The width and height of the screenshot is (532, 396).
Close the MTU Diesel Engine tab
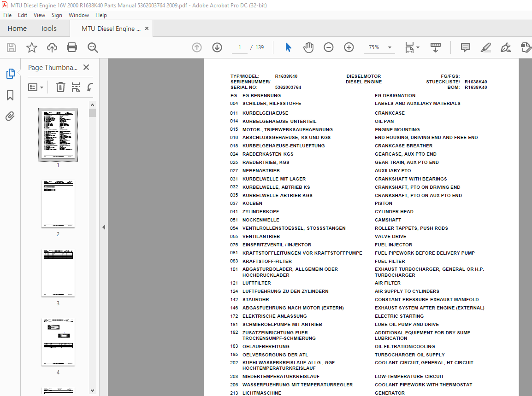coord(147,29)
